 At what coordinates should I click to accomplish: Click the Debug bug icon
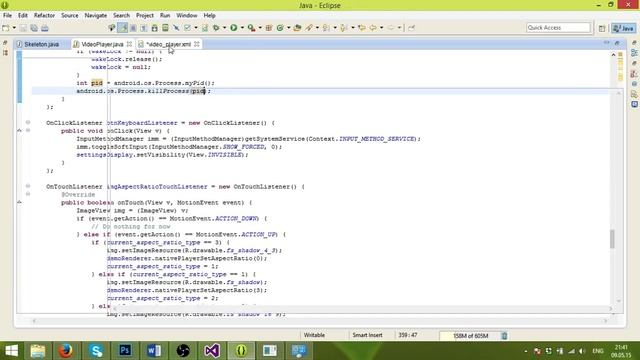point(216,28)
